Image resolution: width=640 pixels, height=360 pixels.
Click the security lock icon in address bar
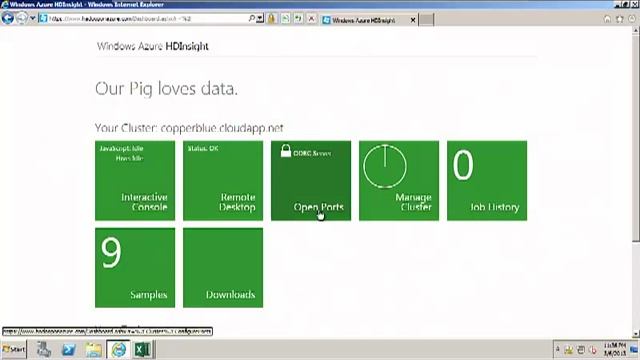pyautogui.click(x=271, y=18)
